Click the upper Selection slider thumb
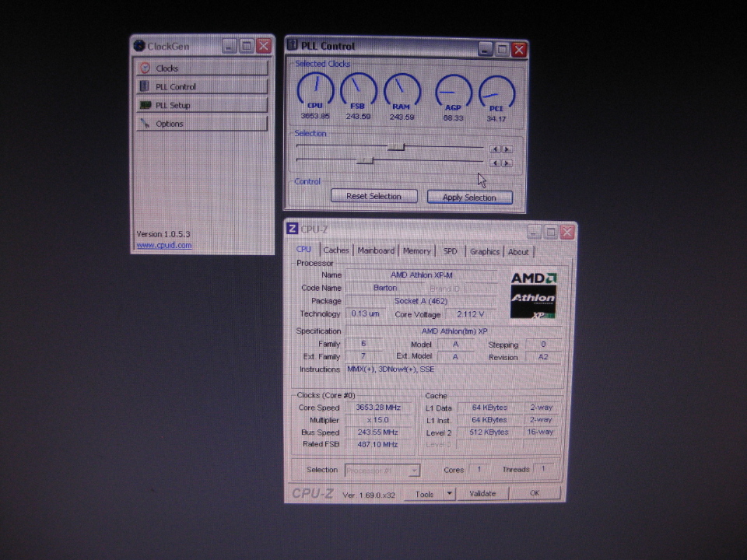The width and height of the screenshot is (747, 560). (396, 147)
